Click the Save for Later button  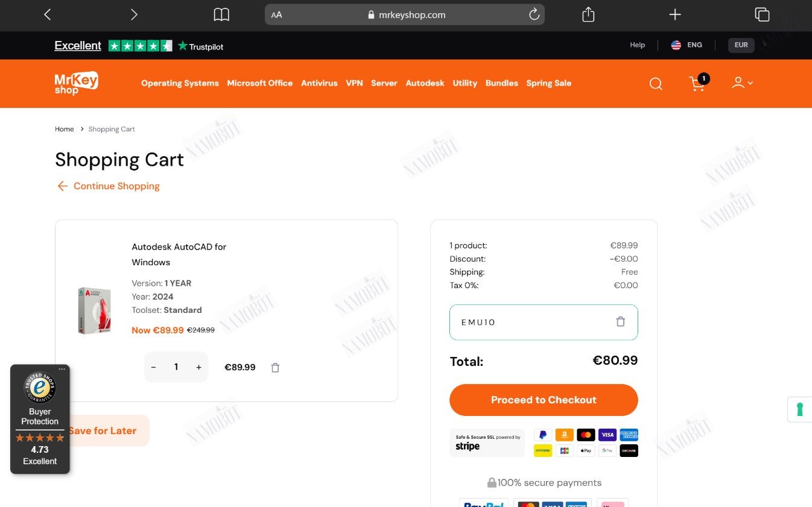[103, 430]
